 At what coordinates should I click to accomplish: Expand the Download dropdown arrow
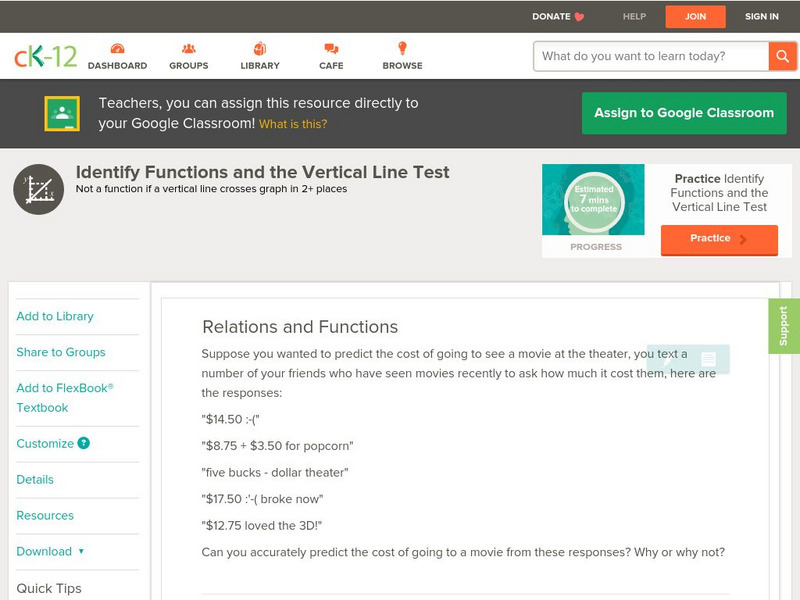(81, 551)
